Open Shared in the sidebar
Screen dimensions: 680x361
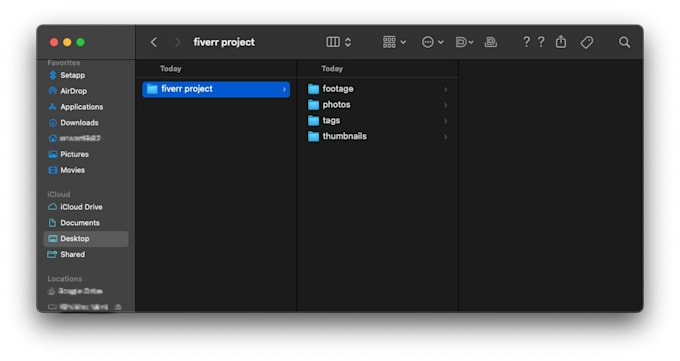click(86, 255)
